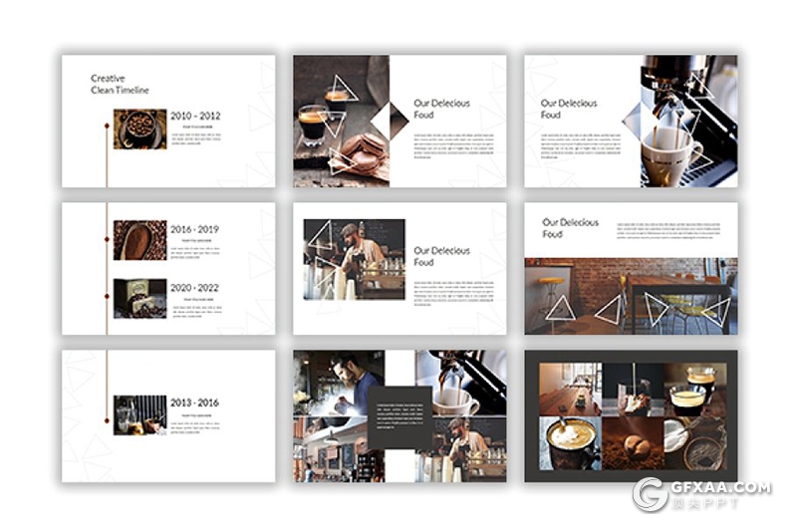Viewport: 797px width, 532px height.
Task: Click the photo beside 2013 - 2016
Action: [139, 413]
